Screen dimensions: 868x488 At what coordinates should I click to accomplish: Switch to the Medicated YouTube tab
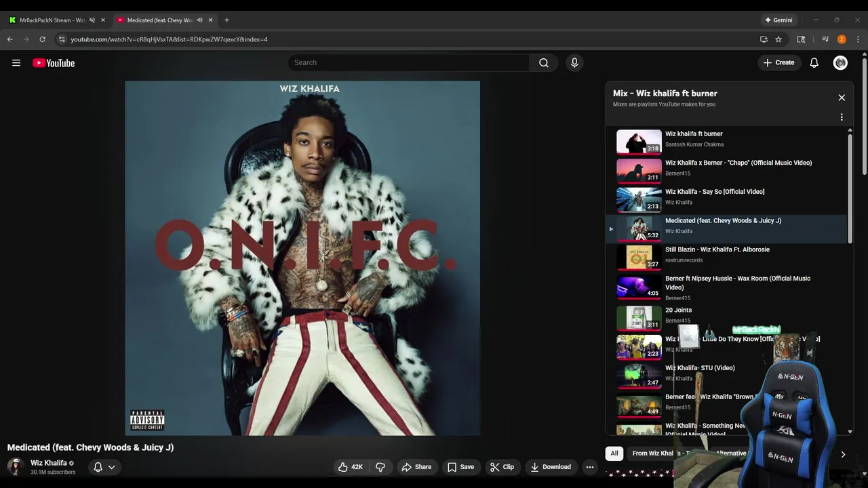160,20
